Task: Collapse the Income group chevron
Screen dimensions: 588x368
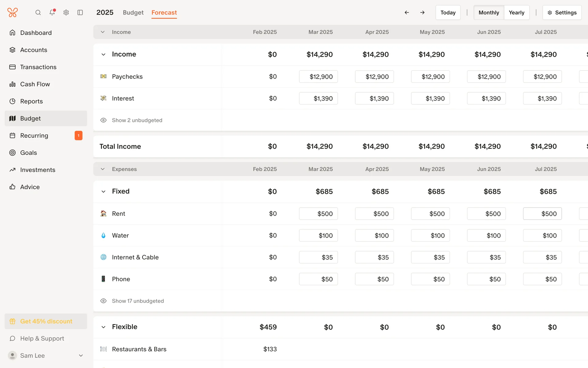Action: click(x=104, y=55)
